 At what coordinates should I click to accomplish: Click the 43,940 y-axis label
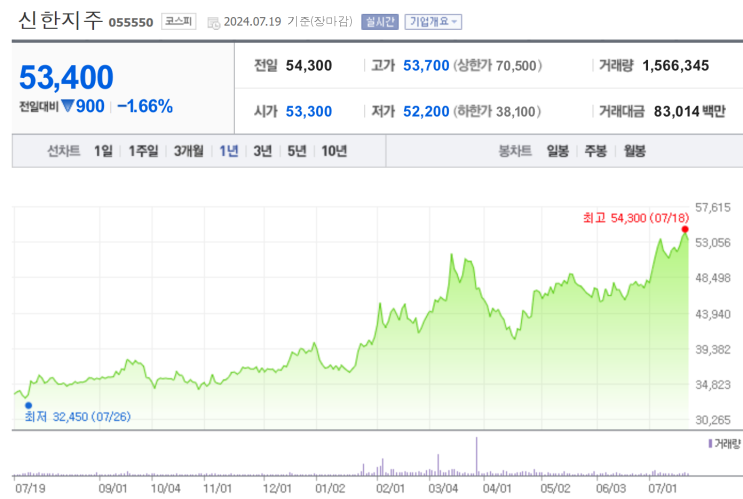point(713,314)
